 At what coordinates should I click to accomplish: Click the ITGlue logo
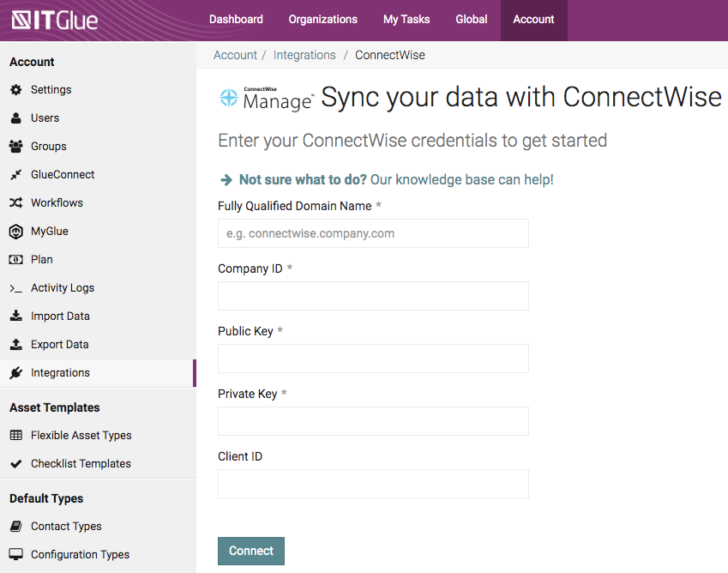55,21
